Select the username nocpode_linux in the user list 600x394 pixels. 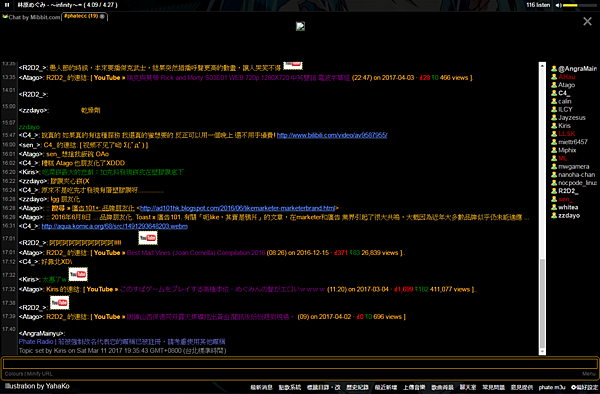(x=577, y=183)
